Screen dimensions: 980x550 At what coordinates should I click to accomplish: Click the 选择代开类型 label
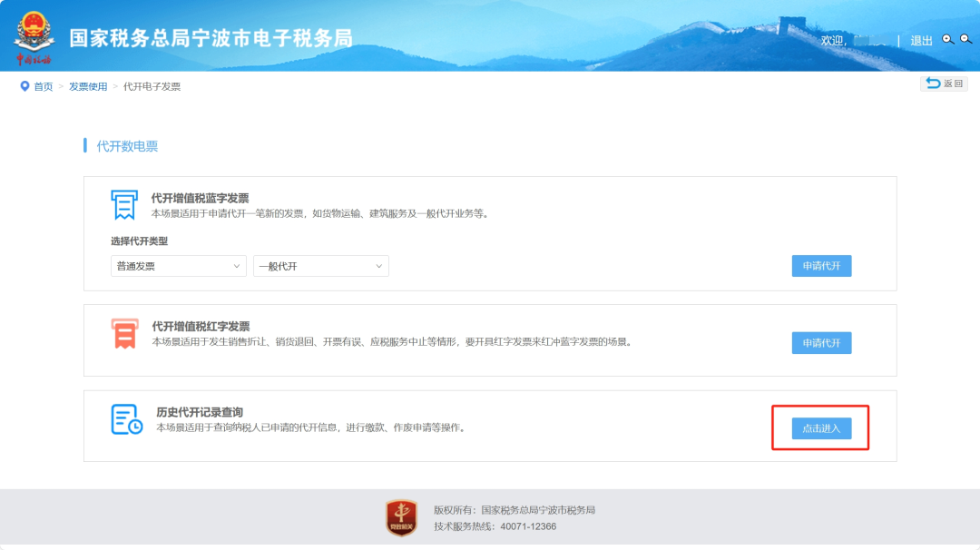click(x=140, y=241)
